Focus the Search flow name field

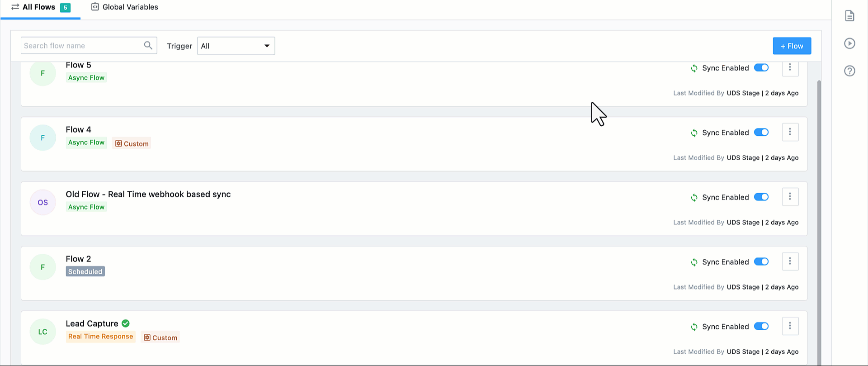[81, 46]
